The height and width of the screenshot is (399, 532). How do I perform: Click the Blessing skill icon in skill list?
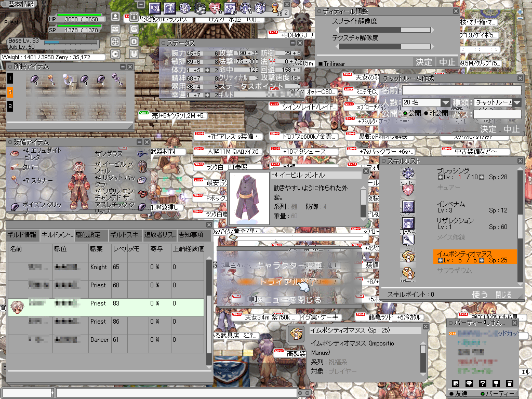(x=408, y=174)
